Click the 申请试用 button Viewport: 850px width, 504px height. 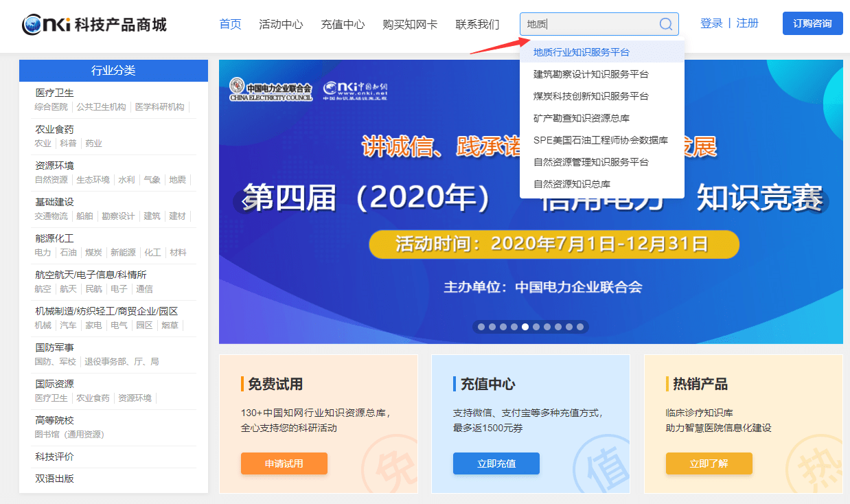[x=284, y=463]
